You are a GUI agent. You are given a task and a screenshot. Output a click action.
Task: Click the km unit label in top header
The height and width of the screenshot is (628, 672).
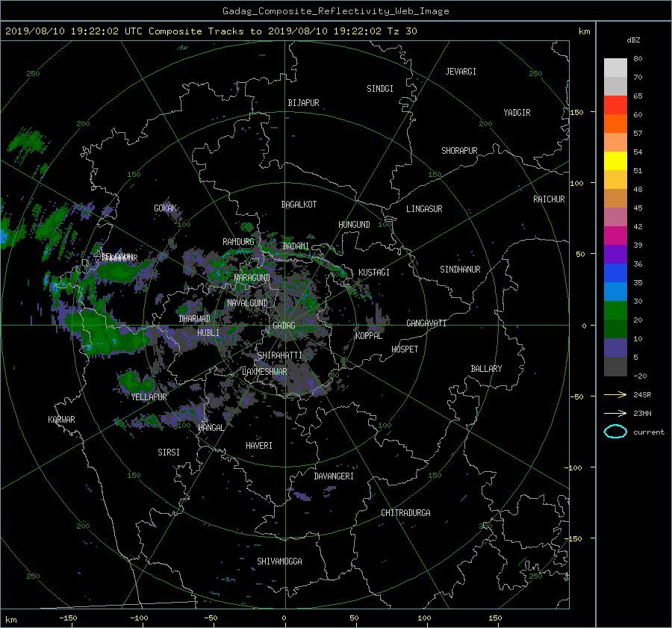click(x=584, y=31)
